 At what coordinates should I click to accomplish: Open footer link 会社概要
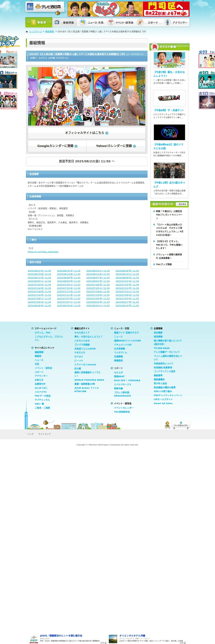[x=158, y=333]
